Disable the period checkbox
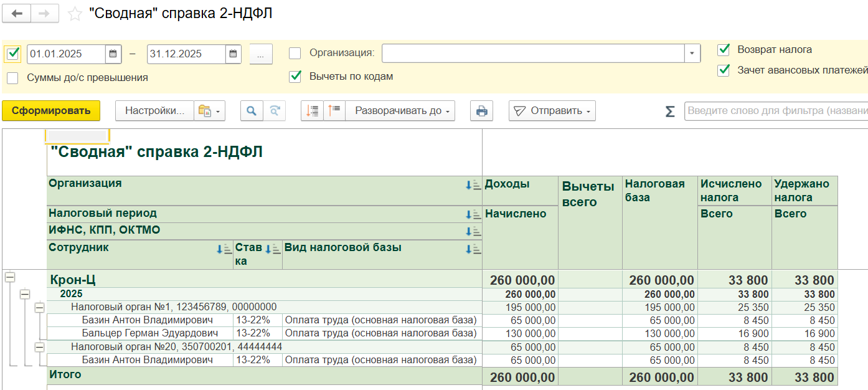The width and height of the screenshot is (868, 390). coord(12,54)
